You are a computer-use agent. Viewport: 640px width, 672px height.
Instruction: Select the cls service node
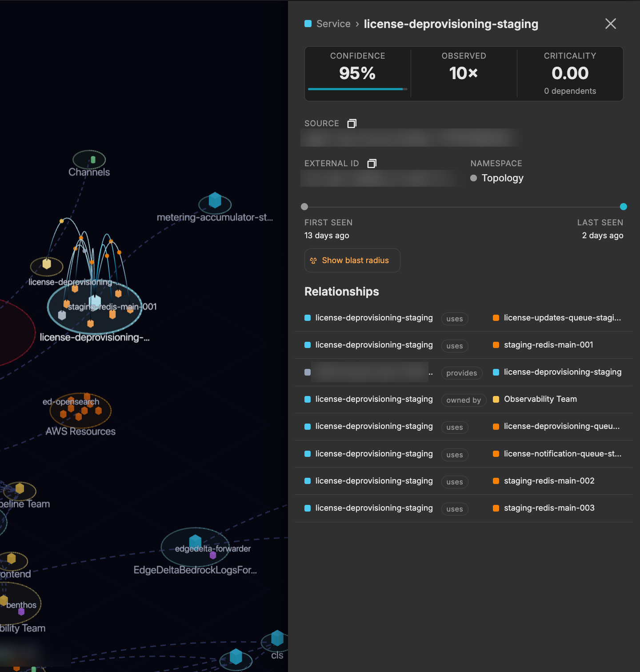pos(277,638)
